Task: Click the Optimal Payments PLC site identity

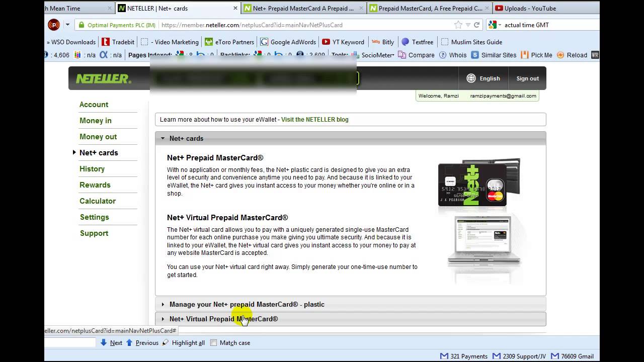Action: coord(117,25)
